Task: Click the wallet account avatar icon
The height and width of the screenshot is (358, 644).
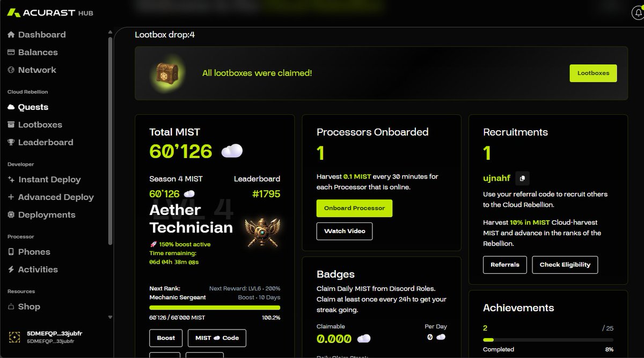Action: 15,337
